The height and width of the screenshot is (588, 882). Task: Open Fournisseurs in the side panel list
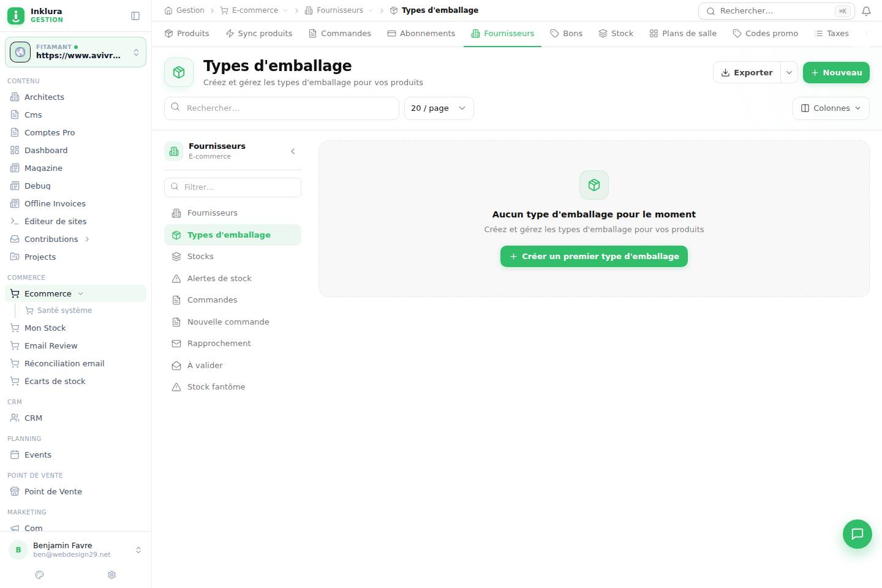point(233,213)
